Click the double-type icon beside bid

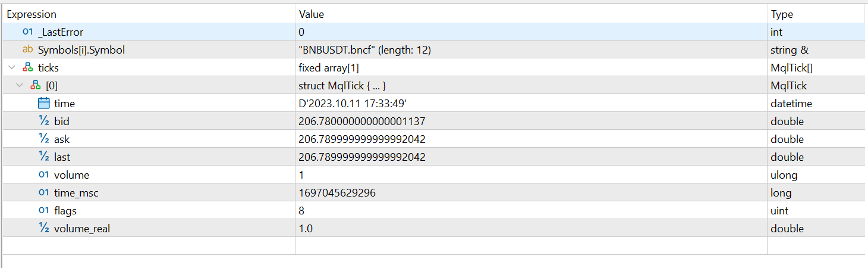[x=43, y=121]
